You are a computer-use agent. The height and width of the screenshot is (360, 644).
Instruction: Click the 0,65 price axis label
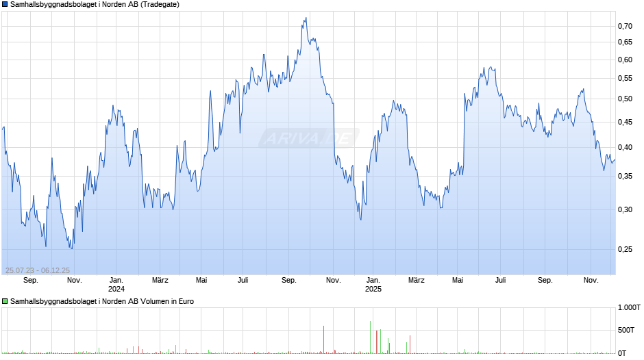click(625, 42)
